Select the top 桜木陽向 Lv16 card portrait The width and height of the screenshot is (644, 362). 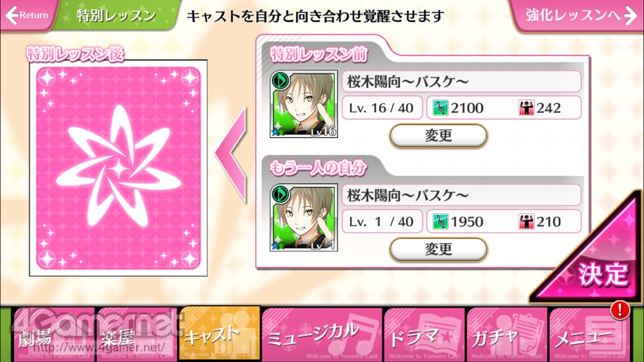[303, 104]
